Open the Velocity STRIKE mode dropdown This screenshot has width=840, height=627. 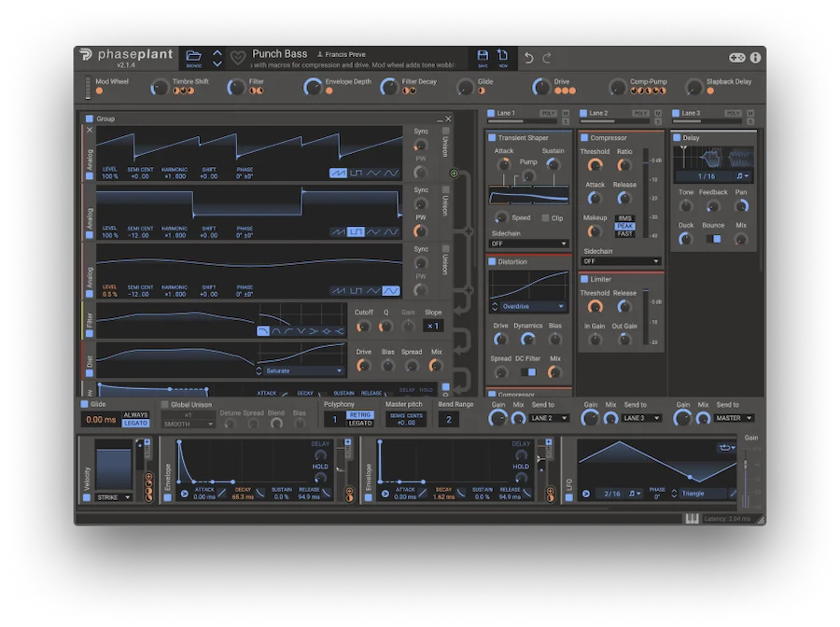114,497
